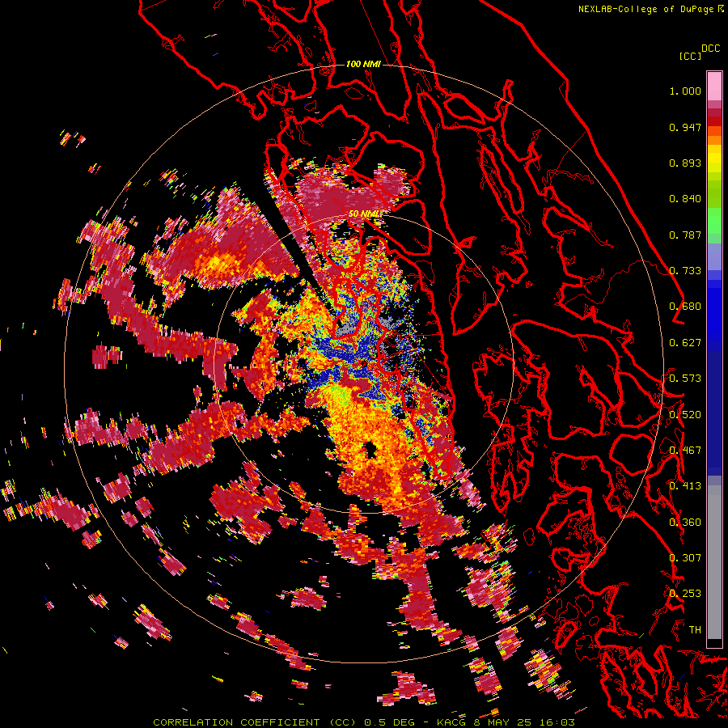Pick the lavender color bar segment

click(x=714, y=256)
